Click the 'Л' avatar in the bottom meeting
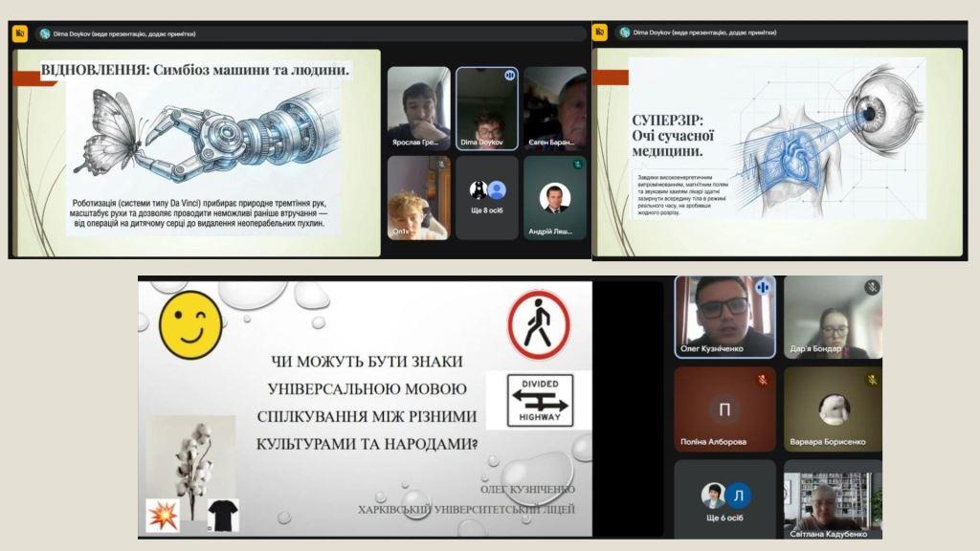The height and width of the screenshot is (551, 980). point(737,495)
